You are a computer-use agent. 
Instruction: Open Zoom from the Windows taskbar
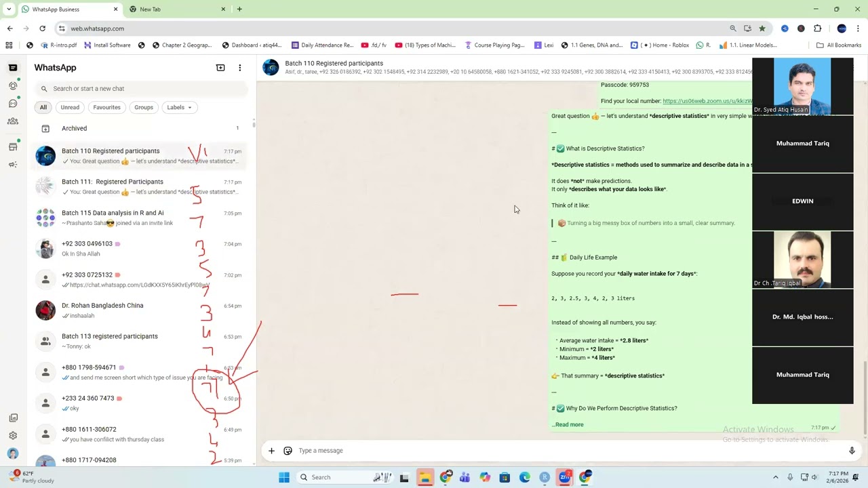click(565, 477)
